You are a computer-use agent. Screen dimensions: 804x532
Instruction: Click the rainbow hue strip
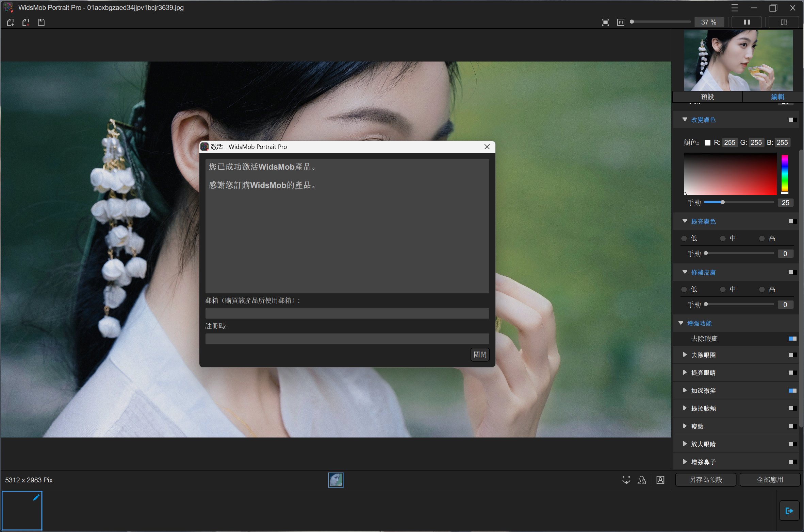(785, 174)
